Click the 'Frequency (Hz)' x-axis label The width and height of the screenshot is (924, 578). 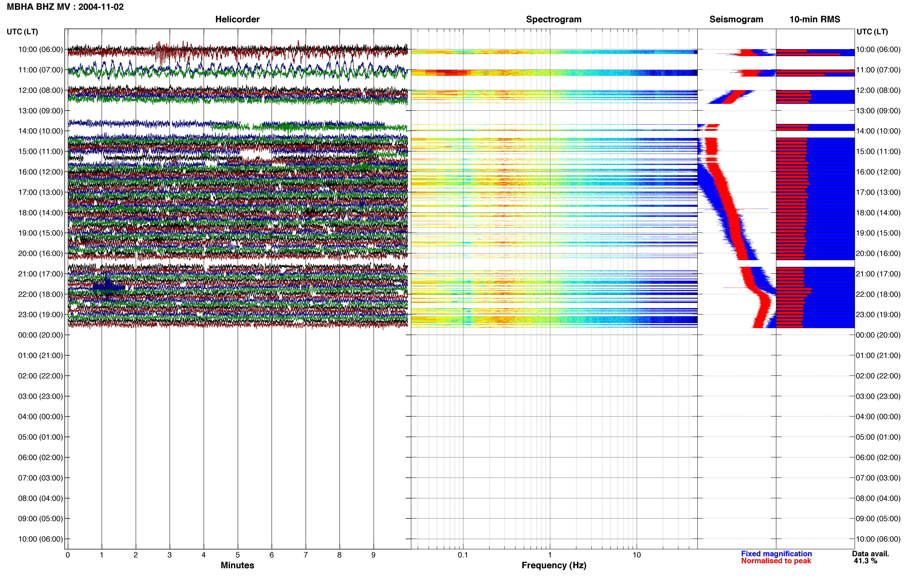tap(554, 565)
